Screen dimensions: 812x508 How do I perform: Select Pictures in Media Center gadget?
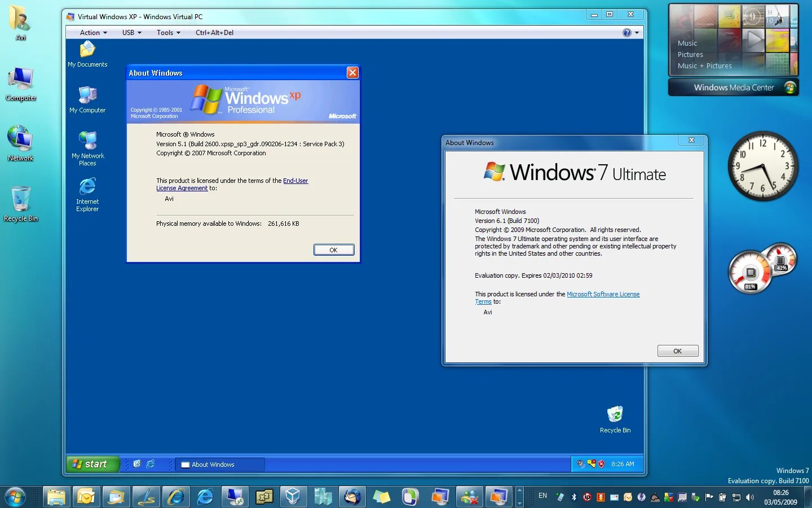point(690,54)
